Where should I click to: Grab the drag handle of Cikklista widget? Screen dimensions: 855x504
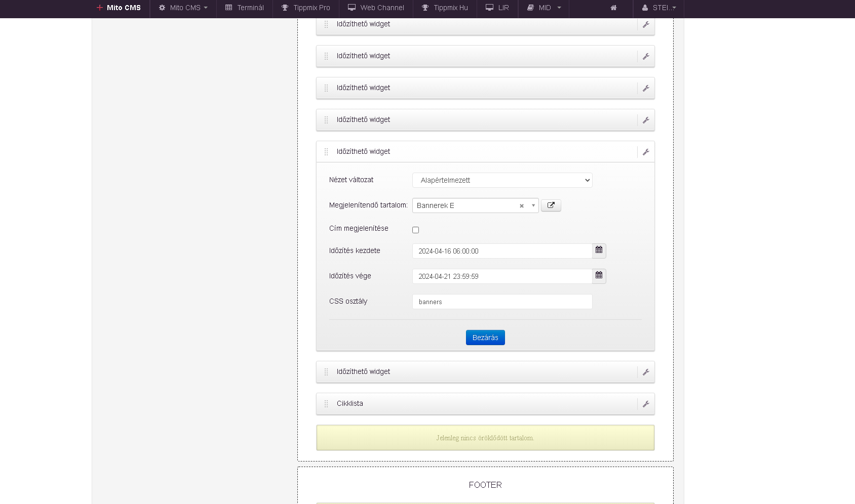click(x=326, y=404)
